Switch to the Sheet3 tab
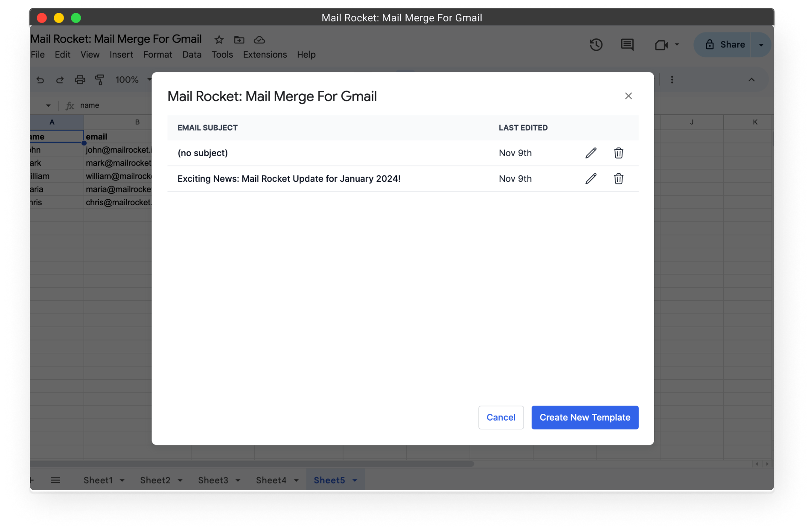The height and width of the screenshot is (532, 812). pos(213,480)
